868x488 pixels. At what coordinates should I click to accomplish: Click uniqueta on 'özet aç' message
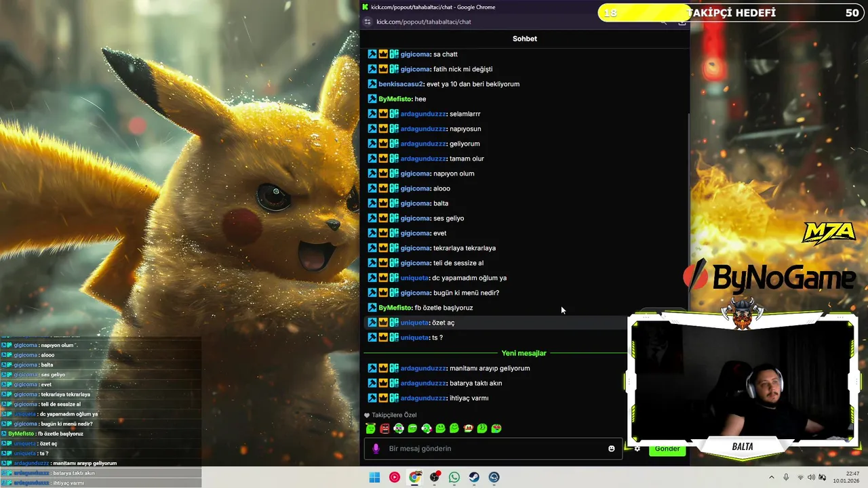click(414, 323)
